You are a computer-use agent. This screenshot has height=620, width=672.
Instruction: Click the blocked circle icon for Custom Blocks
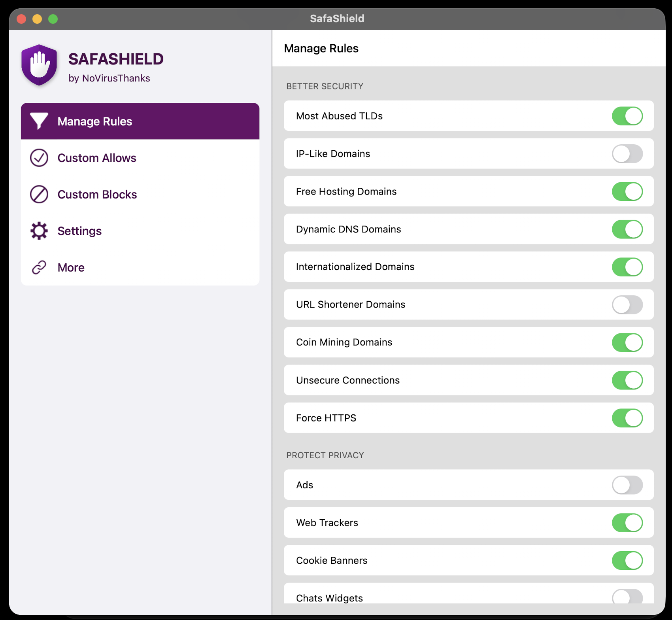coord(39,195)
